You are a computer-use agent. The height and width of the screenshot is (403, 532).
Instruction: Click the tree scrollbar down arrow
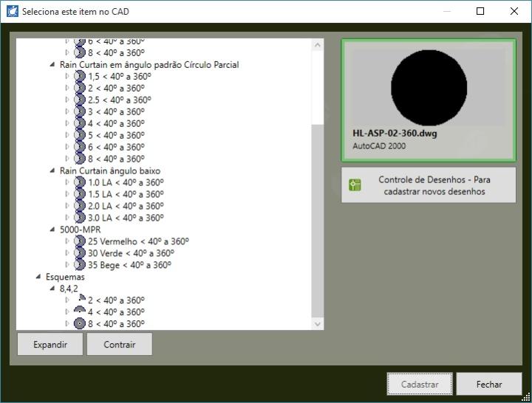pos(318,323)
